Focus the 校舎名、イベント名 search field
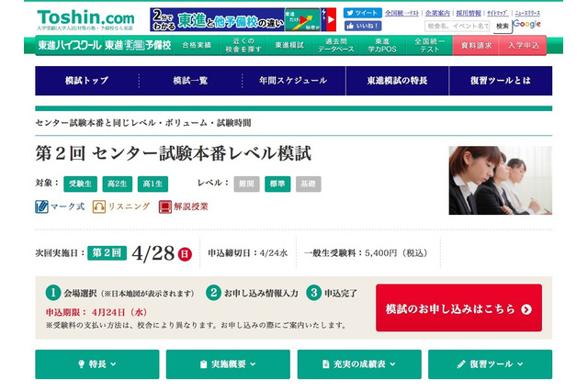 (458, 26)
